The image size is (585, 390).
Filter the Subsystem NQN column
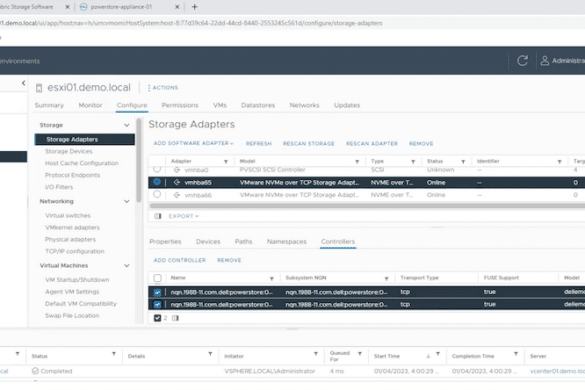tap(387, 278)
